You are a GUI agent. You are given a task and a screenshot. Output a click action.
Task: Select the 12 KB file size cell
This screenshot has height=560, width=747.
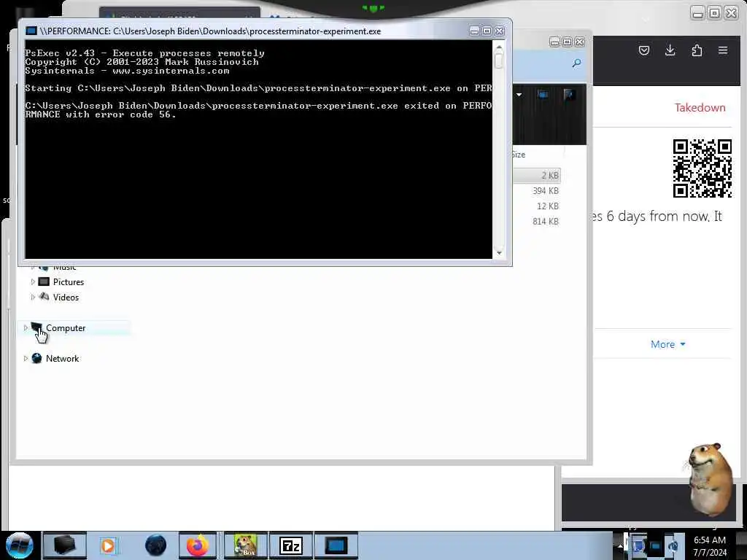click(547, 206)
